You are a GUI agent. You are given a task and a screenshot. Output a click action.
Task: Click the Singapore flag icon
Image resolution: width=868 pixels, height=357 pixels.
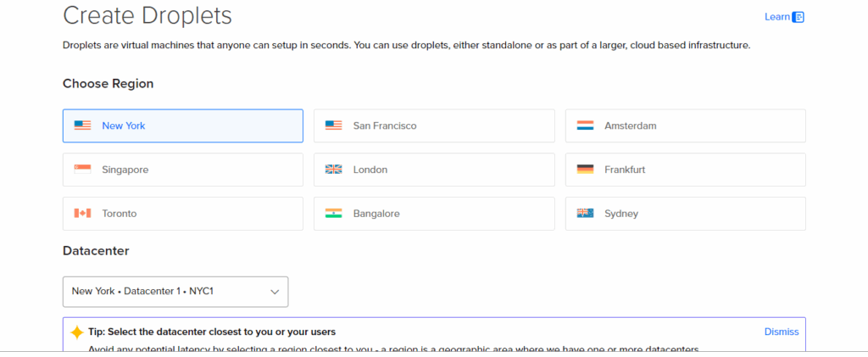(82, 170)
